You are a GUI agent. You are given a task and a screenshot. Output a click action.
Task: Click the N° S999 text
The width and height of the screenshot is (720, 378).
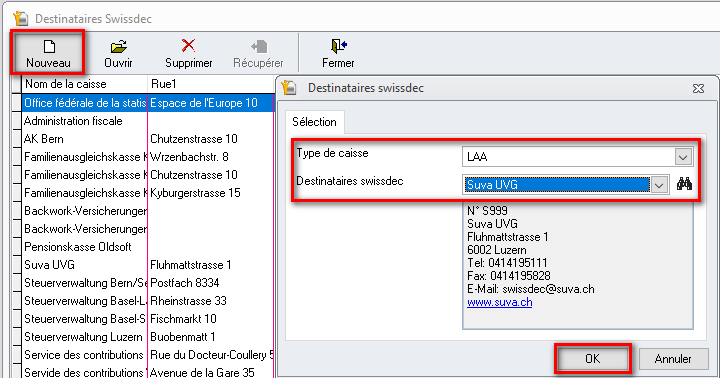coord(487,211)
